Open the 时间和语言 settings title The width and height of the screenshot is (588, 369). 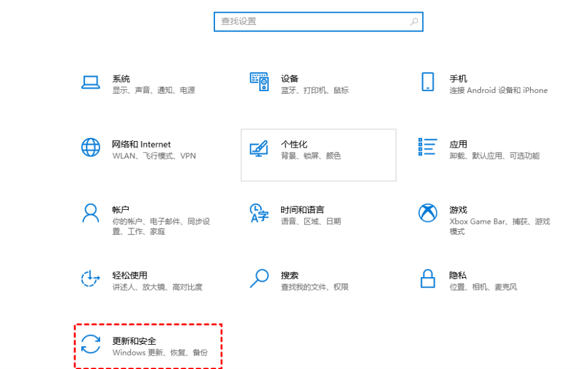coord(303,210)
